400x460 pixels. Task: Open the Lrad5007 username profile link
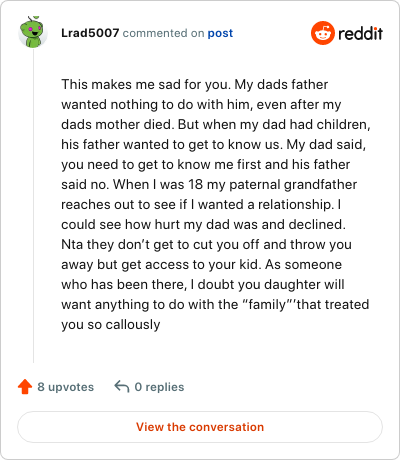tap(90, 33)
